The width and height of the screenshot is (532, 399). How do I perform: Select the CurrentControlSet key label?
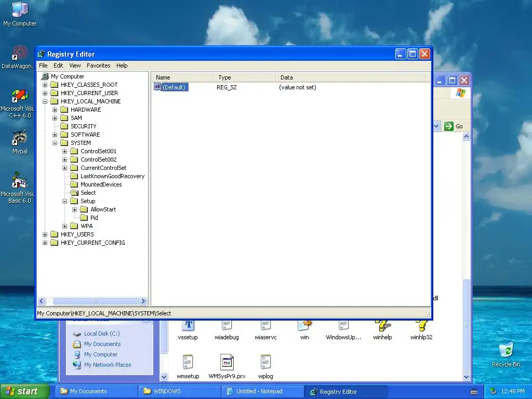(x=103, y=168)
